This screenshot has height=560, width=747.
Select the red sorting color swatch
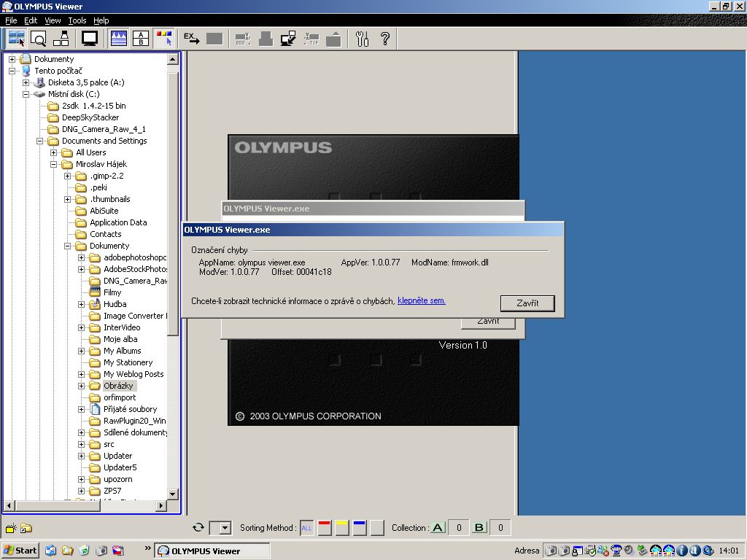(325, 528)
